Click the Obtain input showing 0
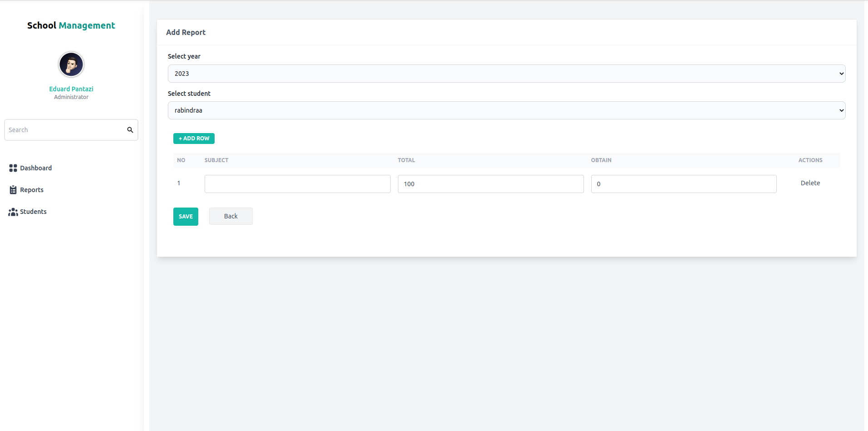The image size is (868, 431). [x=684, y=184]
